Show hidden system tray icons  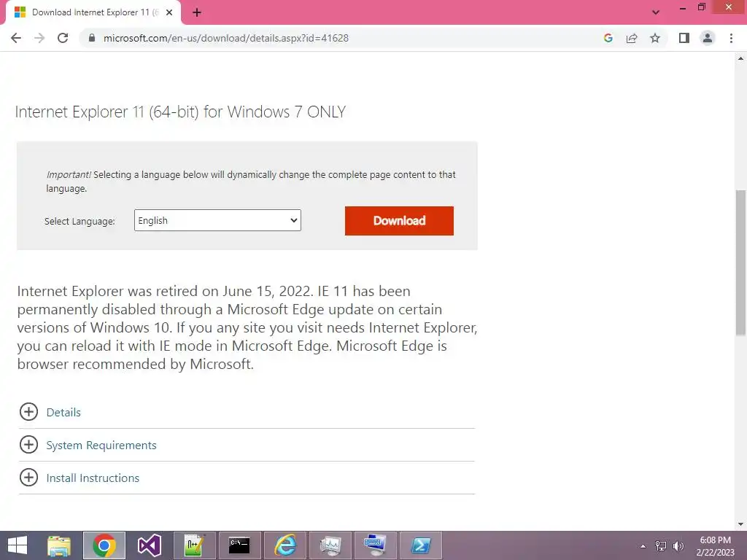643,546
